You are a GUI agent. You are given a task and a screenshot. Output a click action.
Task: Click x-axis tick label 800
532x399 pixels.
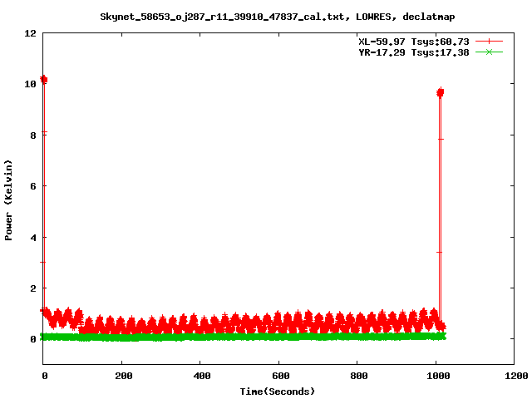pyautogui.click(x=359, y=376)
